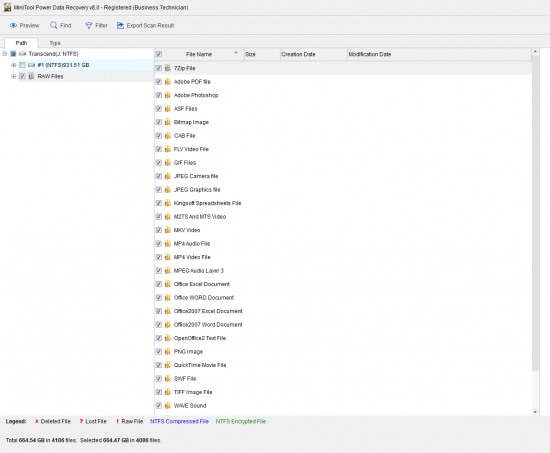Click the Preview eye icon
The image size is (550, 453).
13,25
